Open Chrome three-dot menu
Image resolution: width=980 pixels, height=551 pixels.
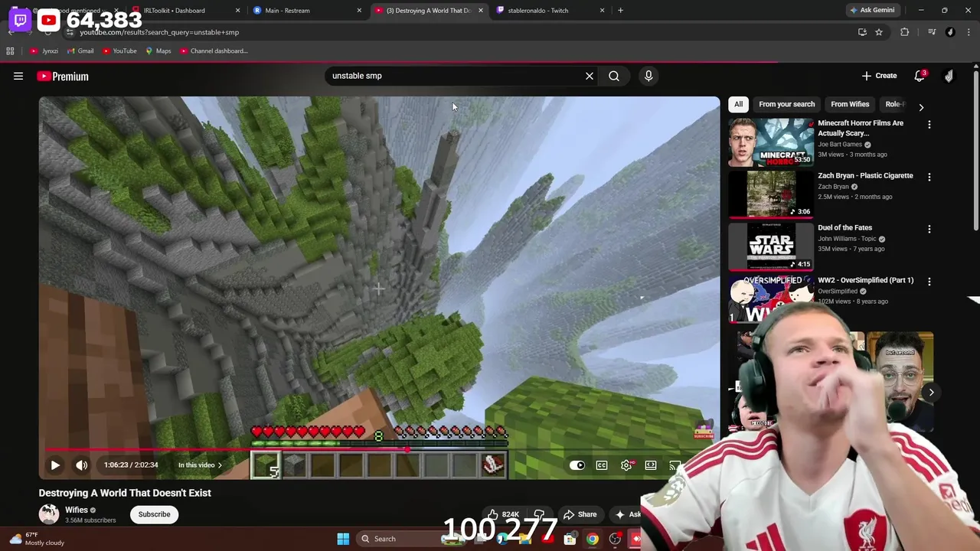(969, 32)
